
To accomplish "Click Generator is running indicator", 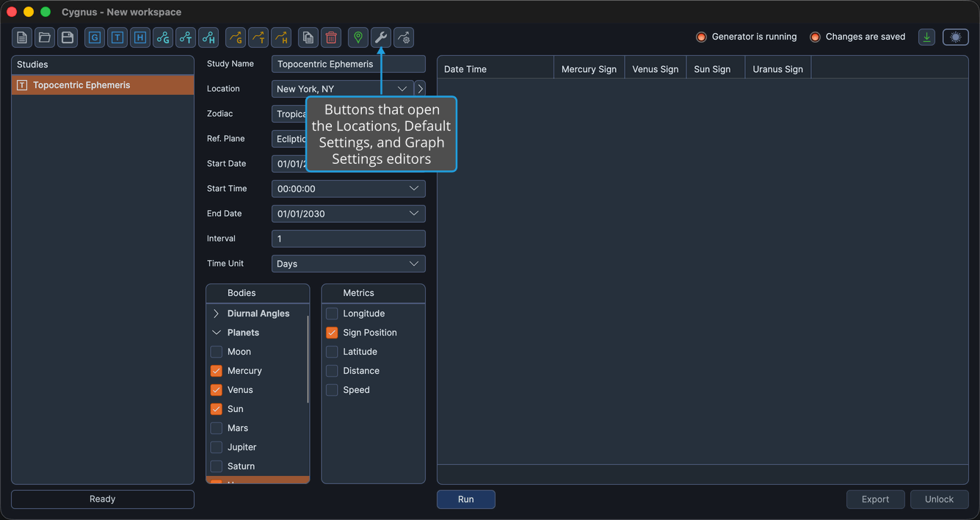I will (746, 37).
